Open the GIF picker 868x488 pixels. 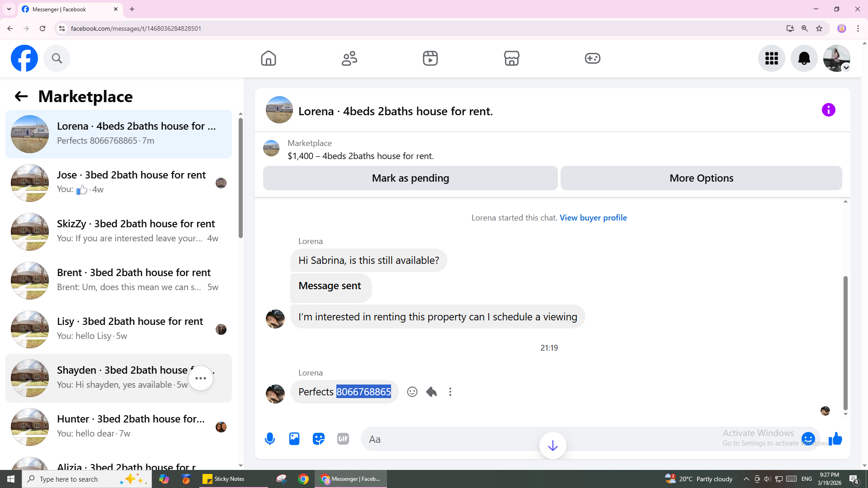[343, 439]
